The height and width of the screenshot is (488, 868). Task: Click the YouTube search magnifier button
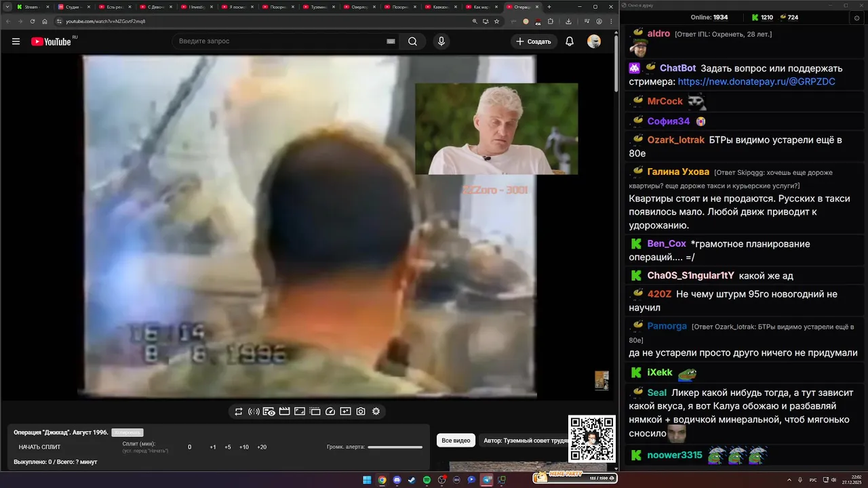point(412,41)
